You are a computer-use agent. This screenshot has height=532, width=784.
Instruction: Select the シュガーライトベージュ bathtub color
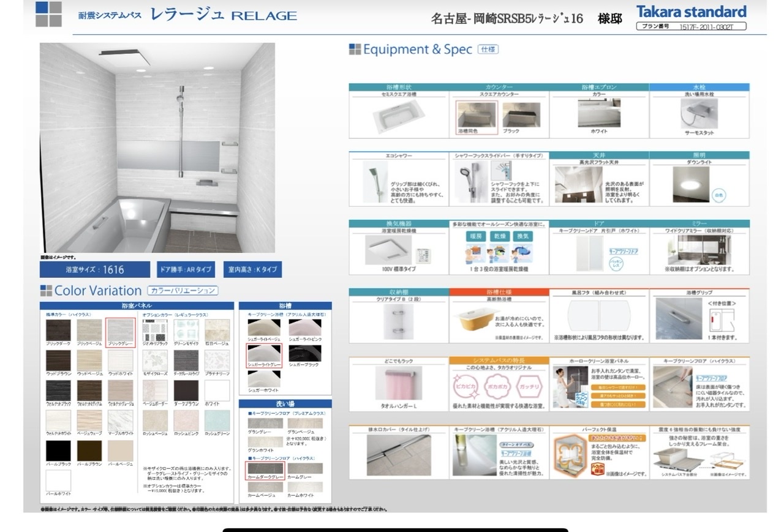pos(264,327)
